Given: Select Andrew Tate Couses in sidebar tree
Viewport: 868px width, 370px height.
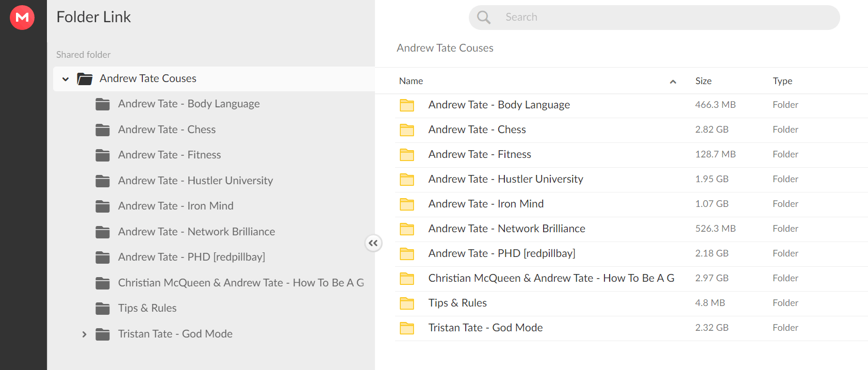Looking at the screenshot, I should [148, 78].
